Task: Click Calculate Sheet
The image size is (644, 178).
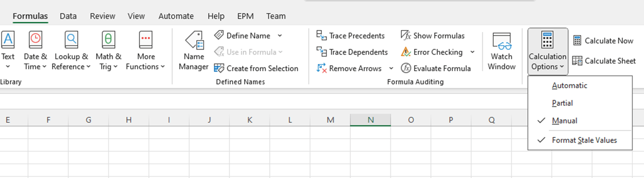Action: (x=604, y=61)
